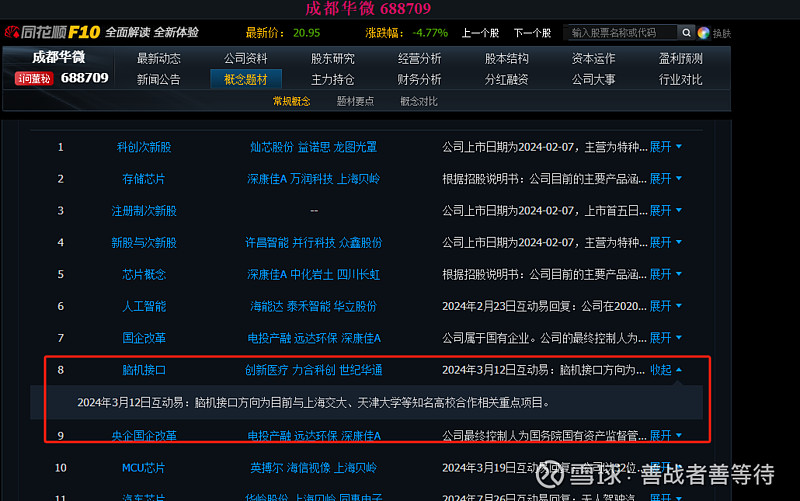The image size is (800, 501).
Task: Open stock link 并行科技
Action: tap(314, 242)
